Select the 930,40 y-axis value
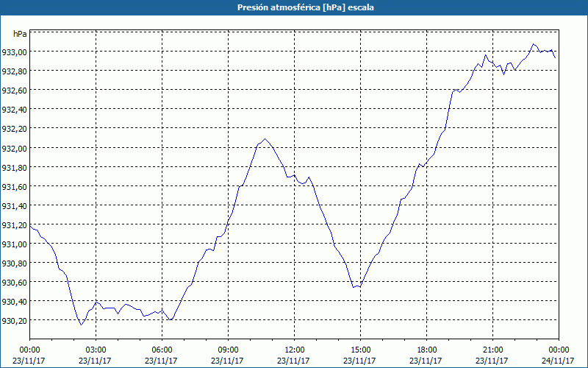This screenshot has height=368, width=588. [14, 301]
